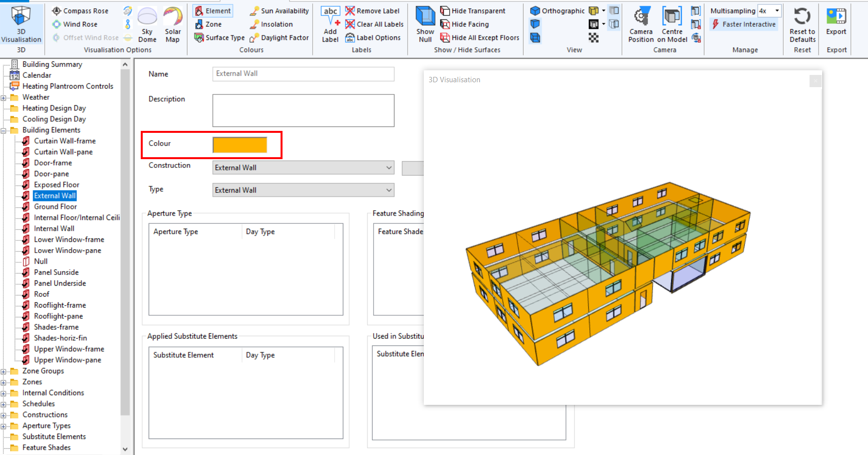Expand the Weather tree node
The image size is (868, 455).
(3, 97)
